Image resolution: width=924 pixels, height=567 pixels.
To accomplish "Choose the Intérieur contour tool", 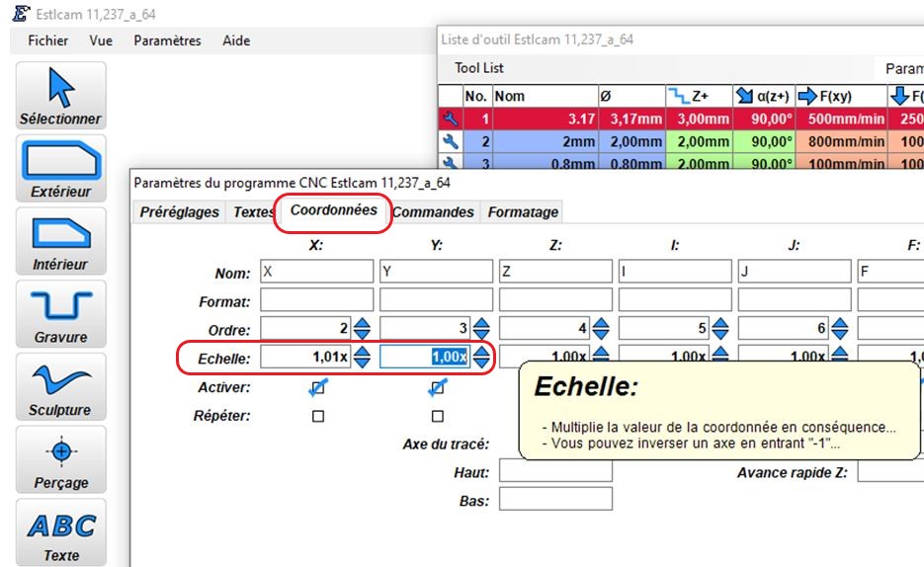I will (x=61, y=242).
